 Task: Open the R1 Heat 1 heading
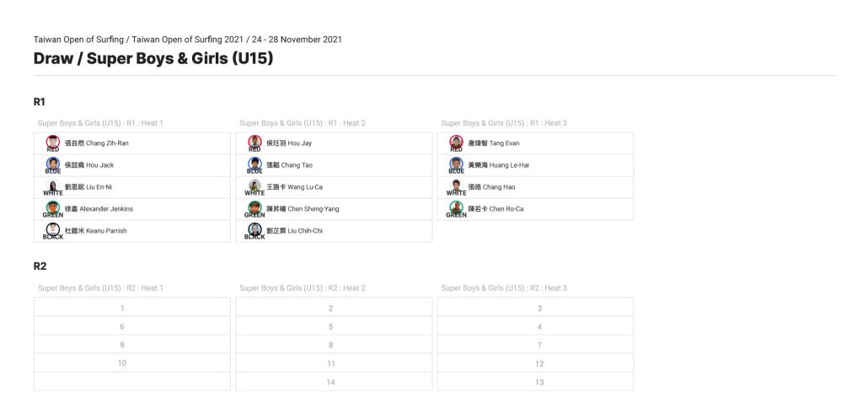click(x=100, y=123)
